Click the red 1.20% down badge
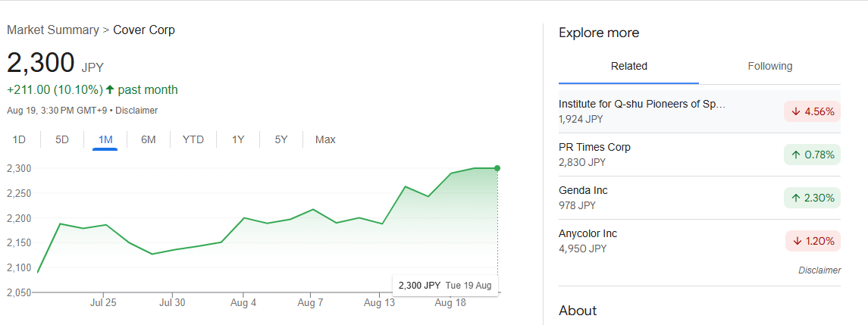This screenshot has width=868, height=325. [x=812, y=241]
